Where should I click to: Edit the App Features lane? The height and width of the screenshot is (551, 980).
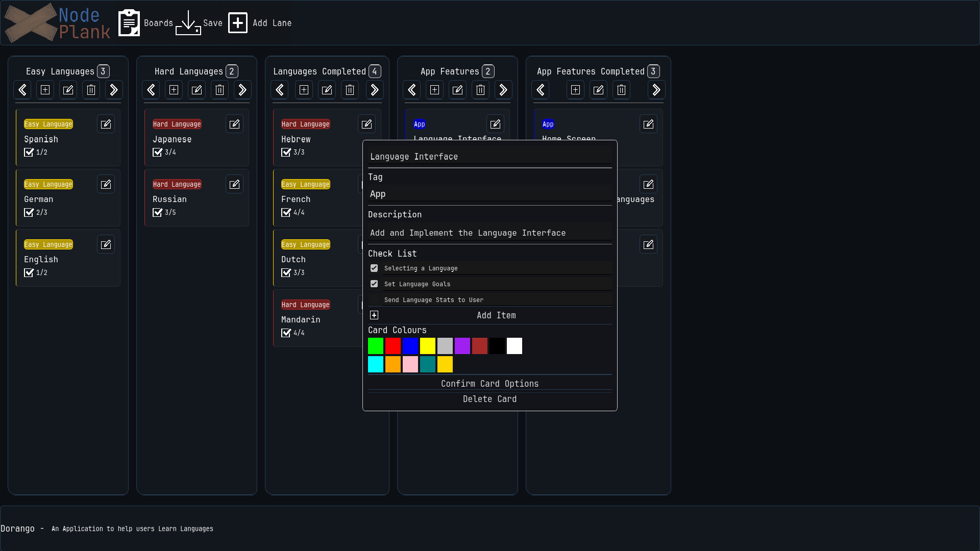[458, 90]
